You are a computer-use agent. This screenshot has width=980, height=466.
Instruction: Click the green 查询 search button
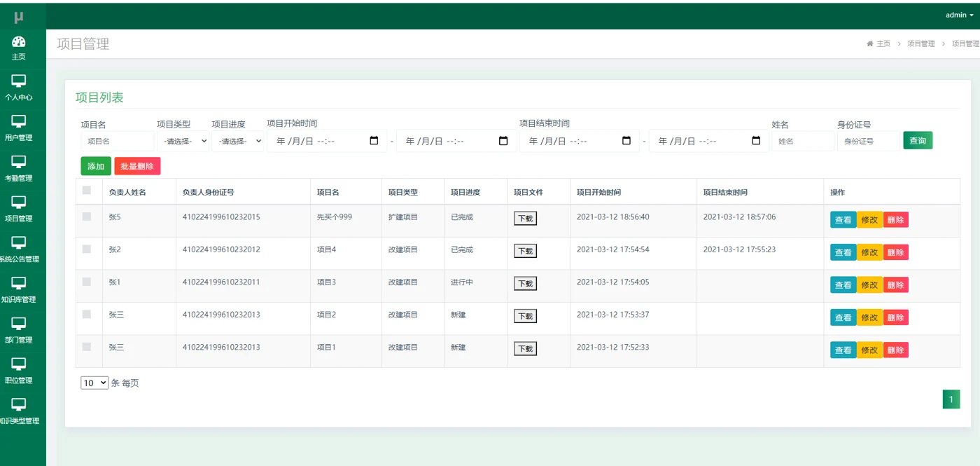[918, 141]
